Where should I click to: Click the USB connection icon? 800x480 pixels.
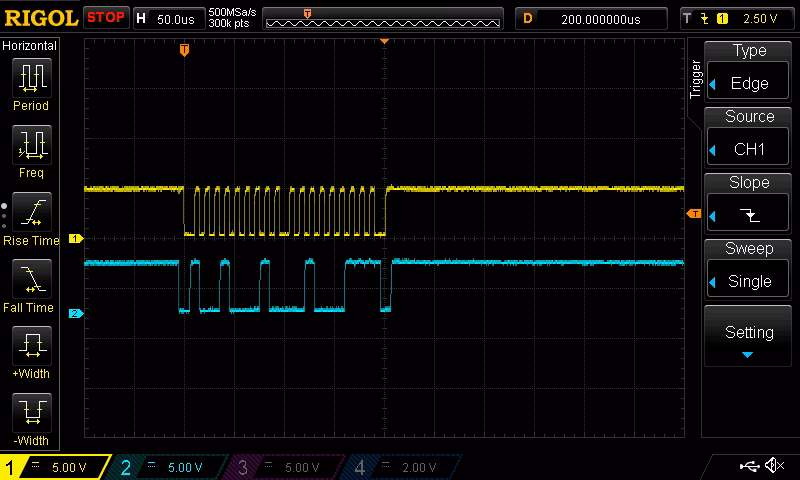tap(748, 466)
